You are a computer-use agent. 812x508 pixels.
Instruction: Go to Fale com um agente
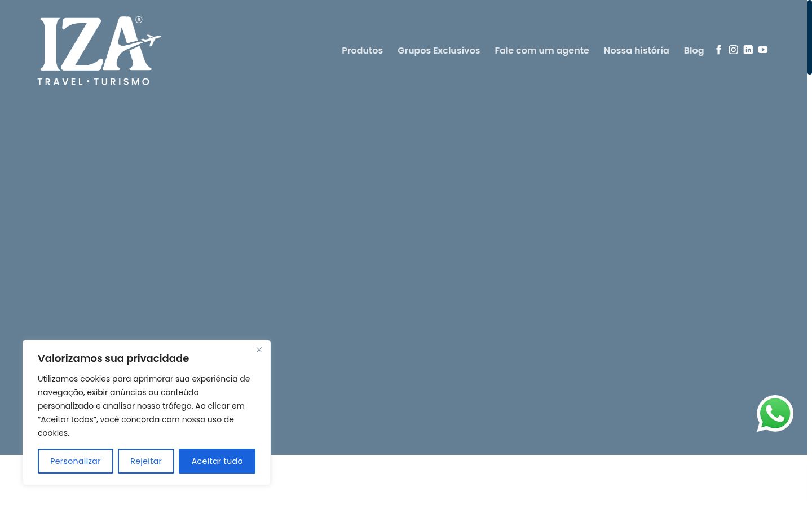pyautogui.click(x=541, y=50)
